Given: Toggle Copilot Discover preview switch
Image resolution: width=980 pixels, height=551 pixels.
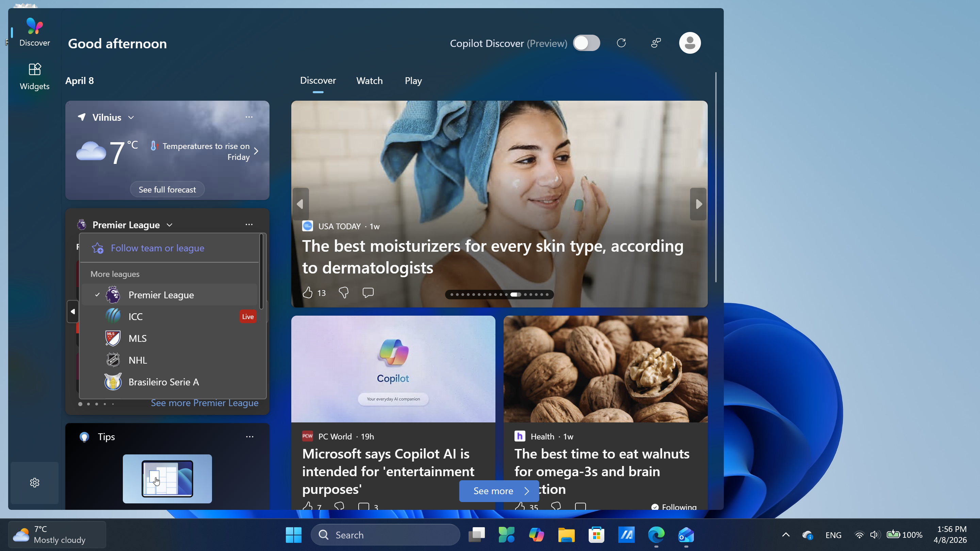Looking at the screenshot, I should pos(586,43).
